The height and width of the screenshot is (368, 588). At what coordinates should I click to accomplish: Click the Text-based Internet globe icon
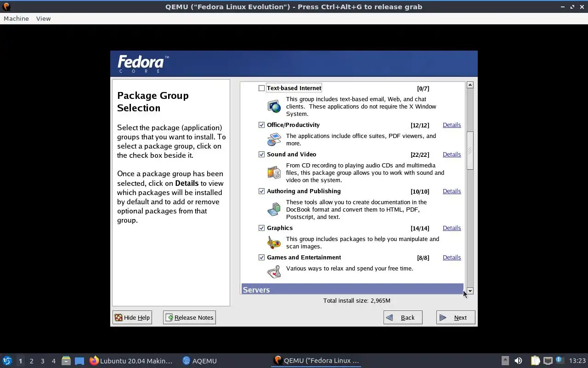tap(274, 106)
